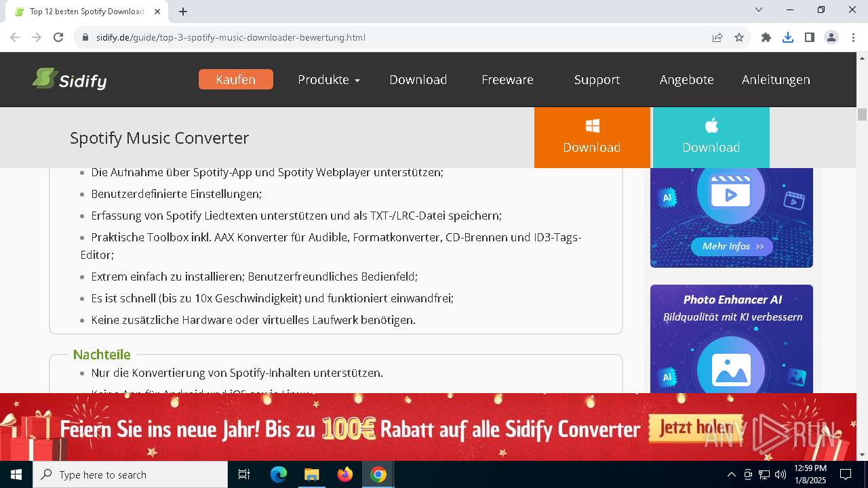
Task: Share this page icon in address bar
Action: [x=717, y=37]
